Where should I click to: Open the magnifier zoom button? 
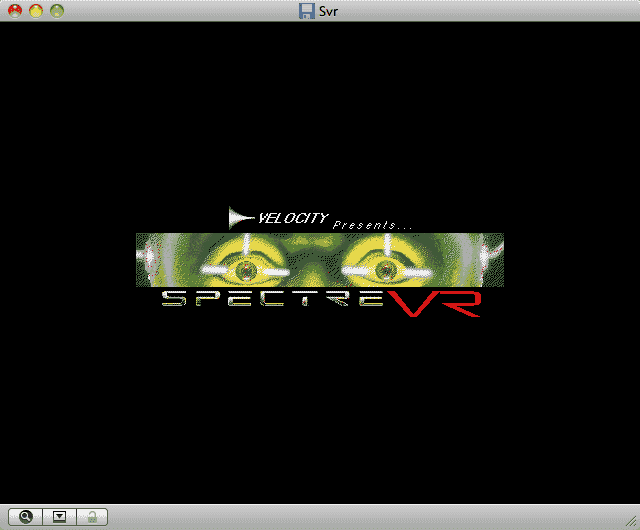tap(25, 517)
